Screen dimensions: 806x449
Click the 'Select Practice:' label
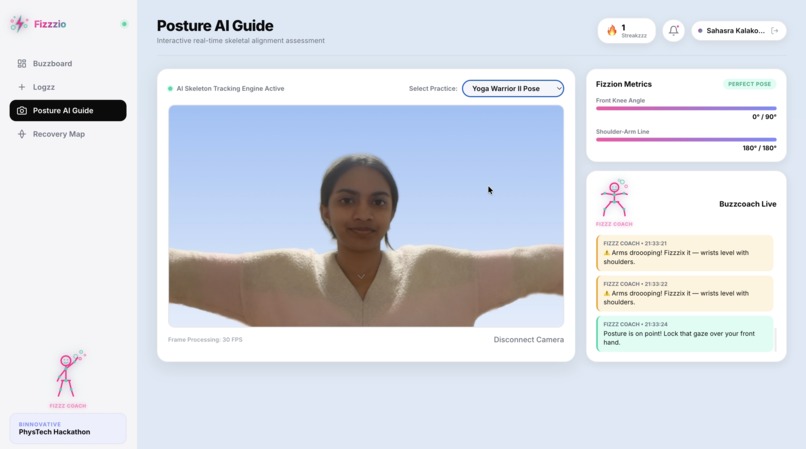click(433, 88)
